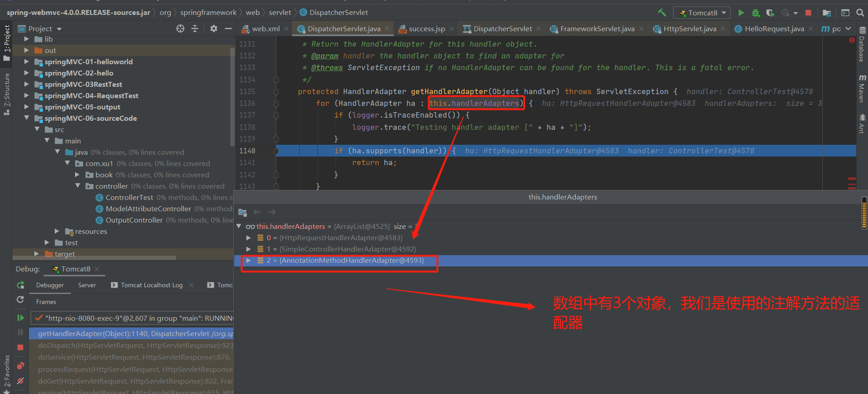The width and height of the screenshot is (868, 394).
Task: Expand the resources folder
Action: click(x=57, y=231)
